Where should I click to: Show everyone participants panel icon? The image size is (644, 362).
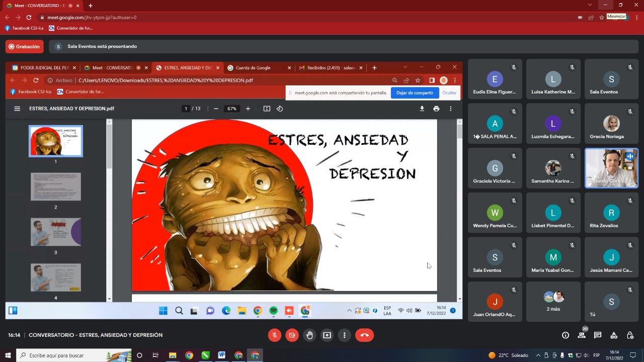coord(582,335)
